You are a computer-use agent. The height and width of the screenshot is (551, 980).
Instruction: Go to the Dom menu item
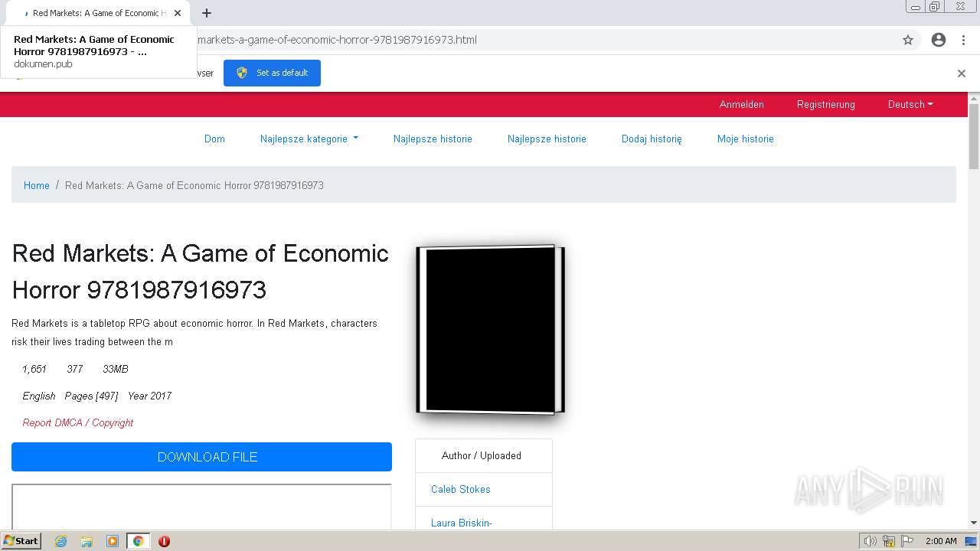point(214,139)
